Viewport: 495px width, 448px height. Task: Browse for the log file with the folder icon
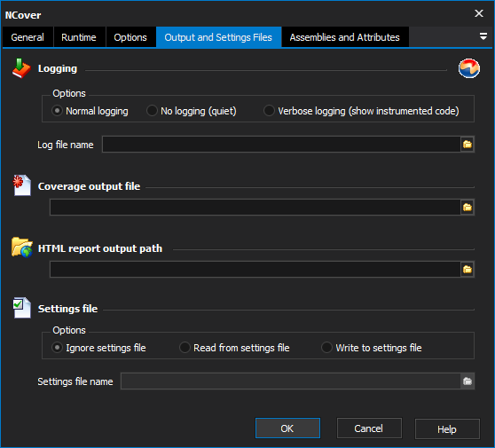pyautogui.click(x=467, y=145)
